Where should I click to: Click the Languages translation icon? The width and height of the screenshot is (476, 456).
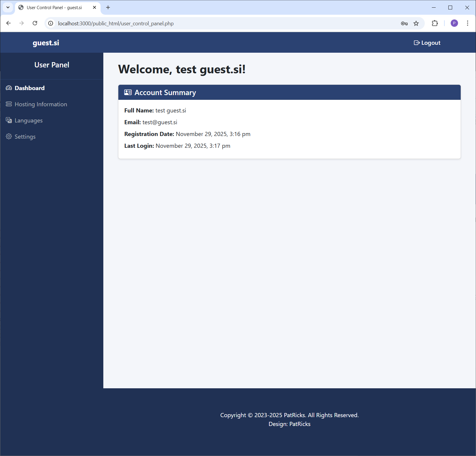(9, 120)
